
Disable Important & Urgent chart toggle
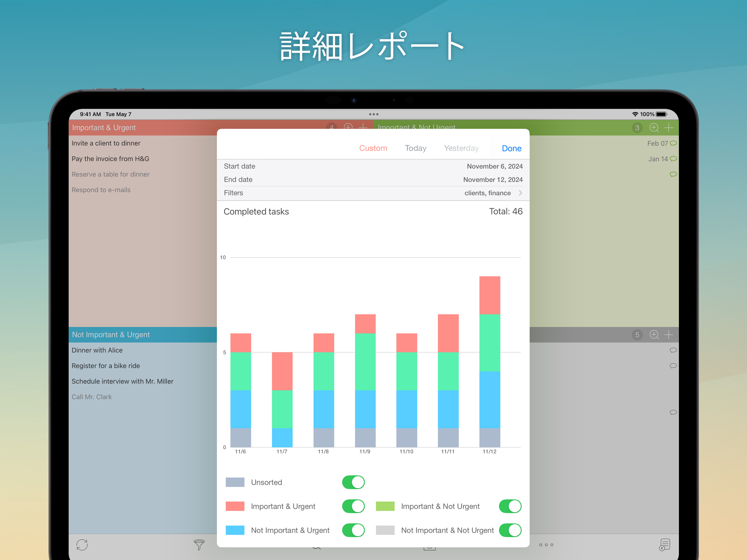click(353, 506)
